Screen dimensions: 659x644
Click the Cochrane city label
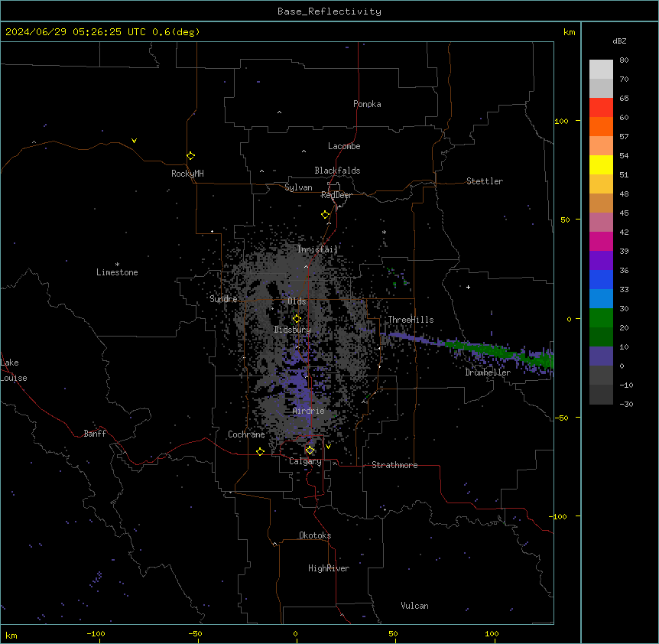246,434
